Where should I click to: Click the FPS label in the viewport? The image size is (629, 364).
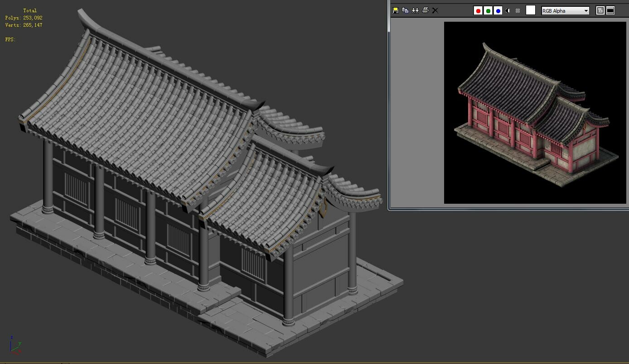click(x=10, y=39)
